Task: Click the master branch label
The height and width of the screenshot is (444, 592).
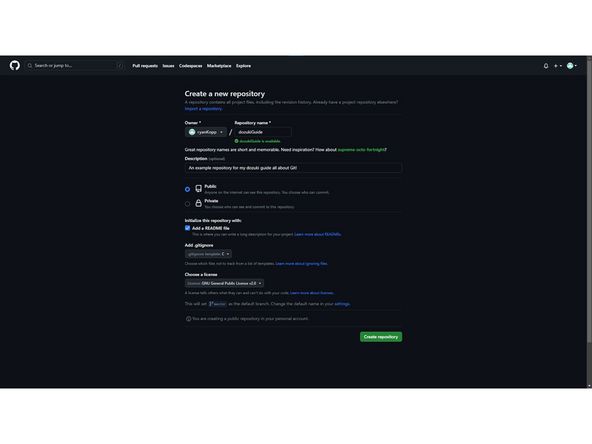Action: pyautogui.click(x=217, y=304)
